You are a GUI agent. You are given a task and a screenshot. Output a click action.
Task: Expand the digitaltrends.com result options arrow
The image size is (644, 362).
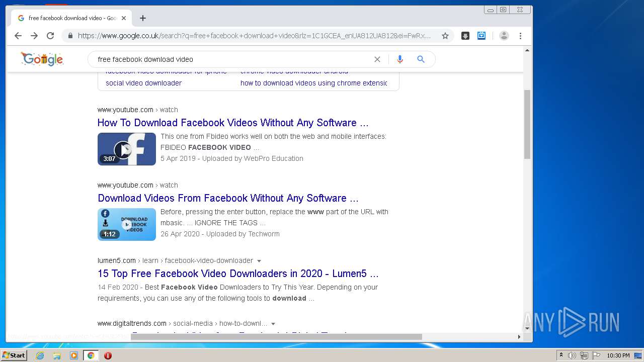tap(273, 324)
